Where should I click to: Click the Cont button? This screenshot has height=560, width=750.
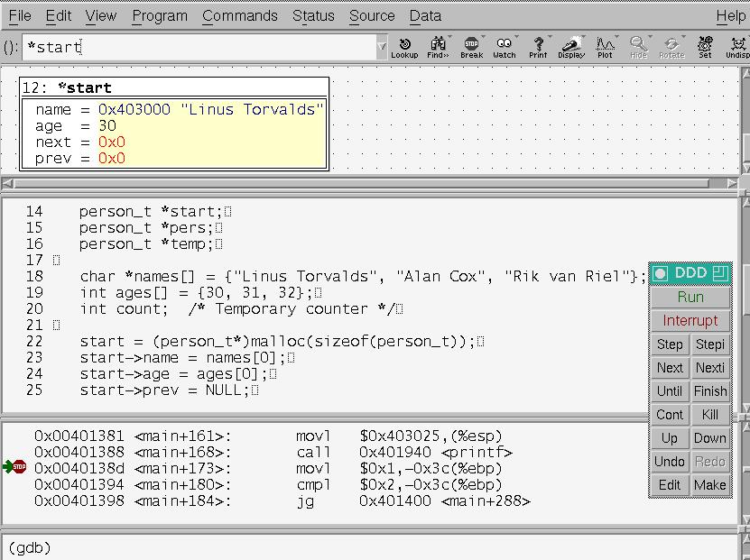pyautogui.click(x=670, y=414)
